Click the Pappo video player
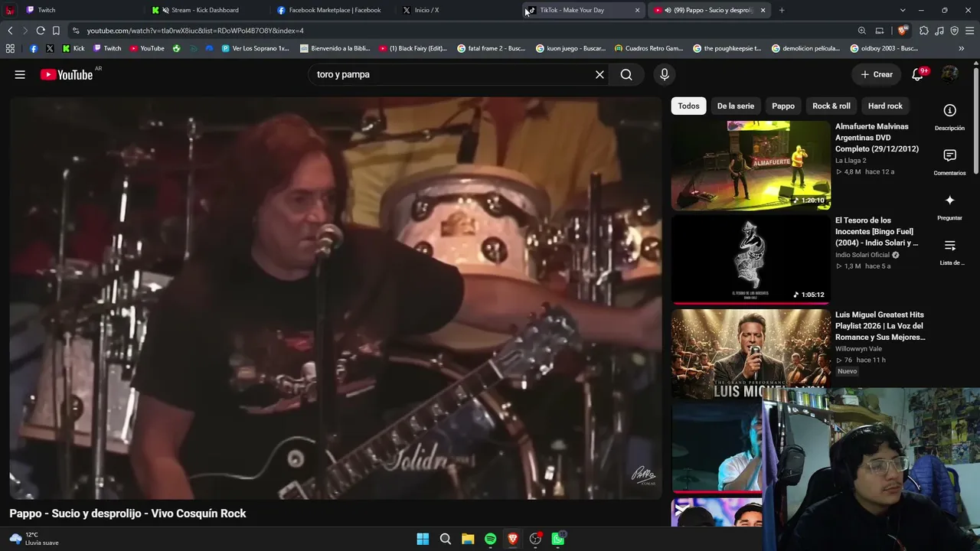 pyautogui.click(x=335, y=298)
